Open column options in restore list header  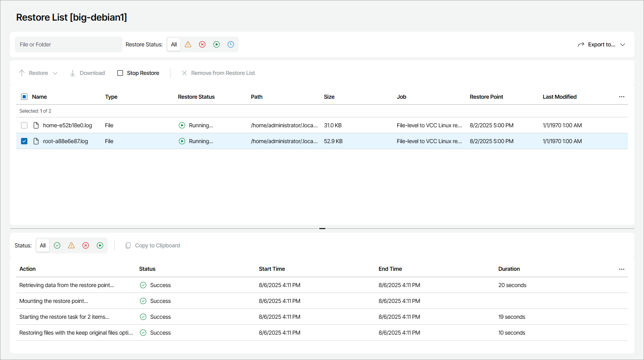tap(621, 97)
